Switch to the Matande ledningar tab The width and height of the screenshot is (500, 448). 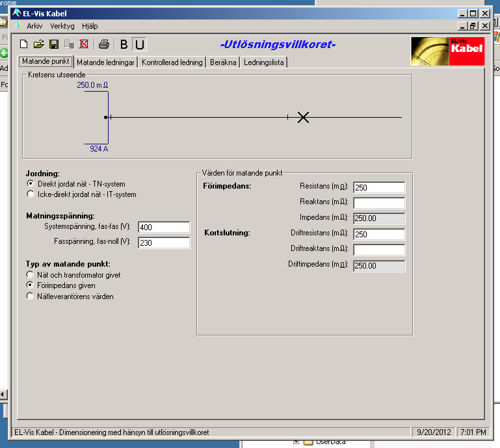click(x=106, y=62)
